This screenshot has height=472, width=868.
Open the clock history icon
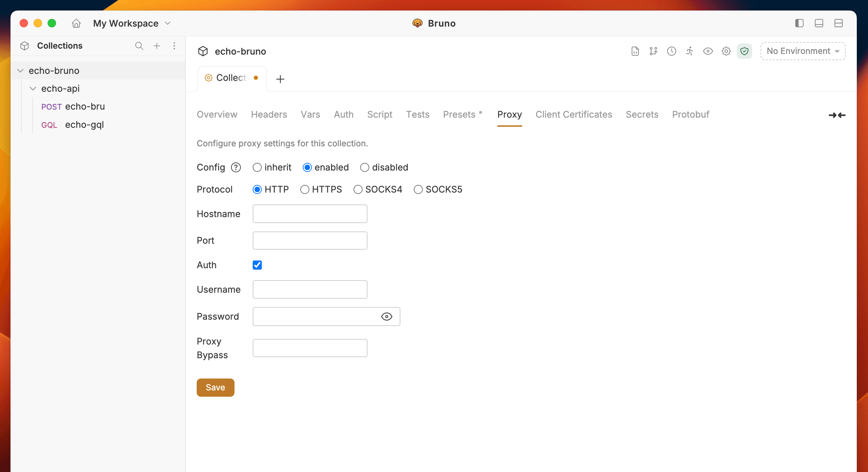pyautogui.click(x=671, y=51)
